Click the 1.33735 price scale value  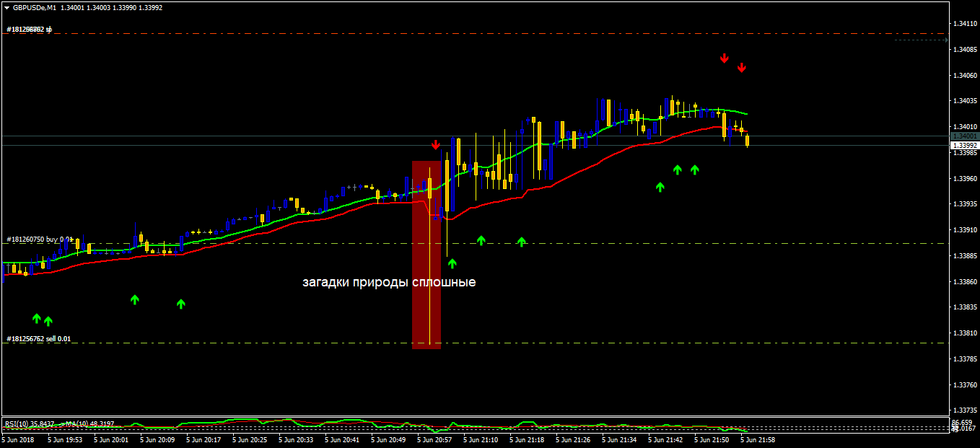coord(965,410)
